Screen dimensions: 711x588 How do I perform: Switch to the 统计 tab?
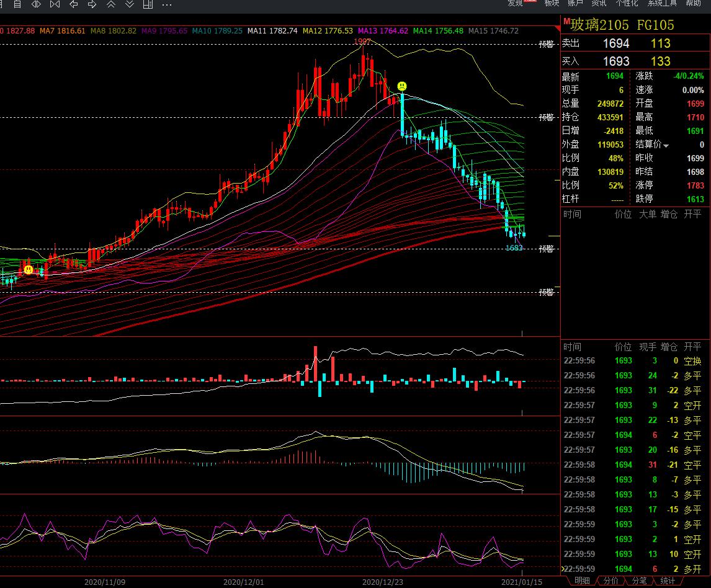pyautogui.click(x=668, y=581)
